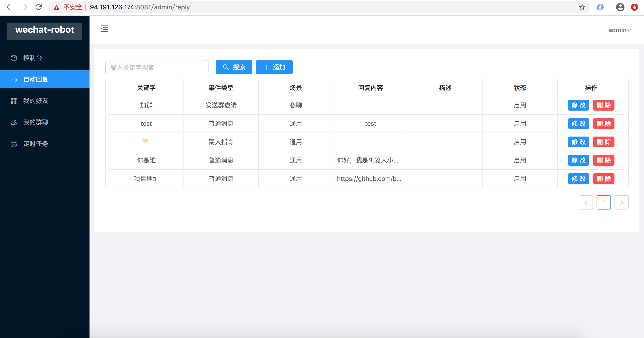Click the dashboard gauge icon for 控制台
Screen dimensions: 644x338
(x=14, y=58)
